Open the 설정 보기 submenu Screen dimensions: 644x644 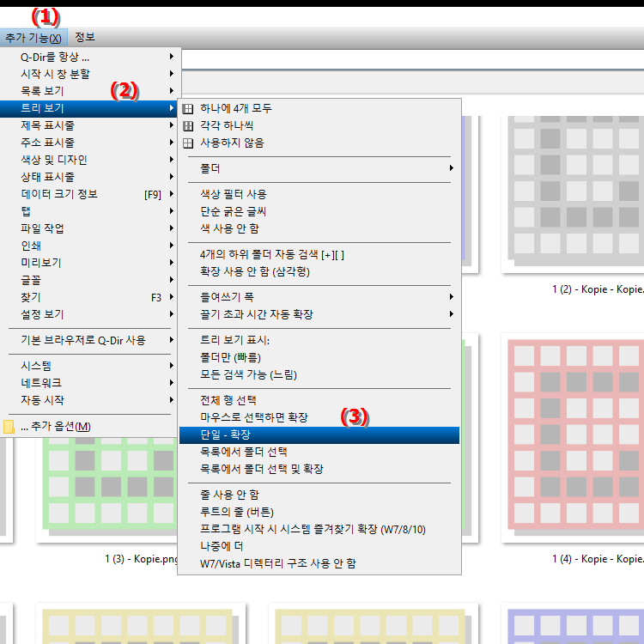click(x=88, y=314)
